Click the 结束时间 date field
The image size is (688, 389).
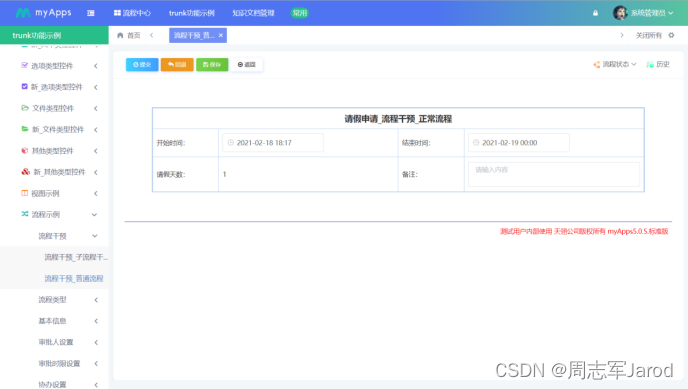pyautogui.click(x=519, y=143)
